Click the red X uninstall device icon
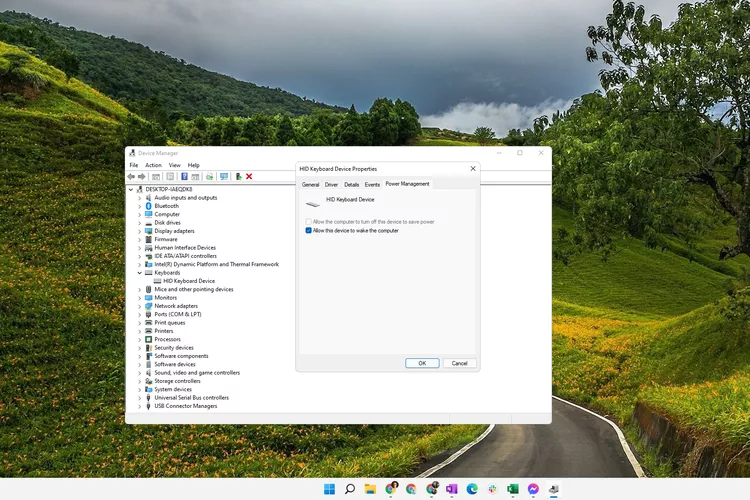Viewport: 750px width, 500px height. (x=249, y=177)
